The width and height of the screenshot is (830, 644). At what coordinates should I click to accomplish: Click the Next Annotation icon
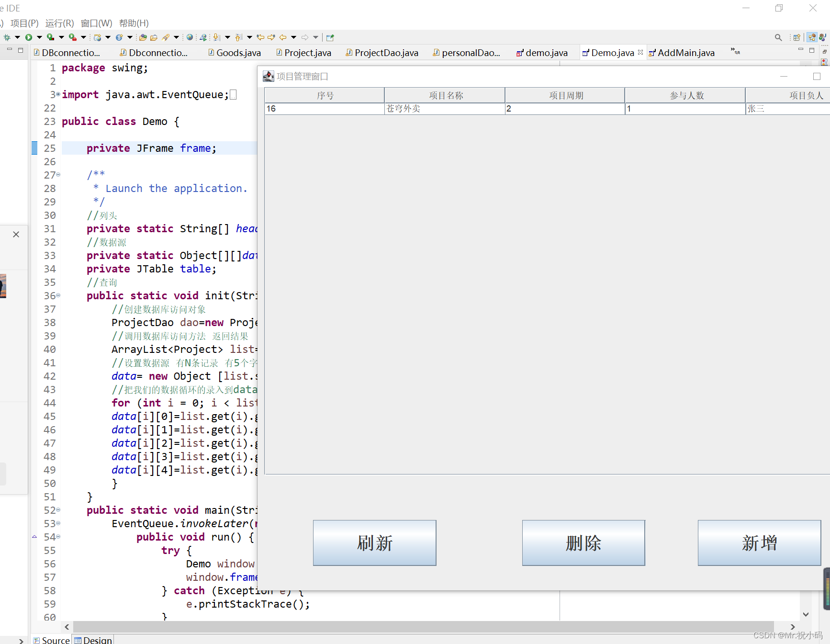point(217,37)
